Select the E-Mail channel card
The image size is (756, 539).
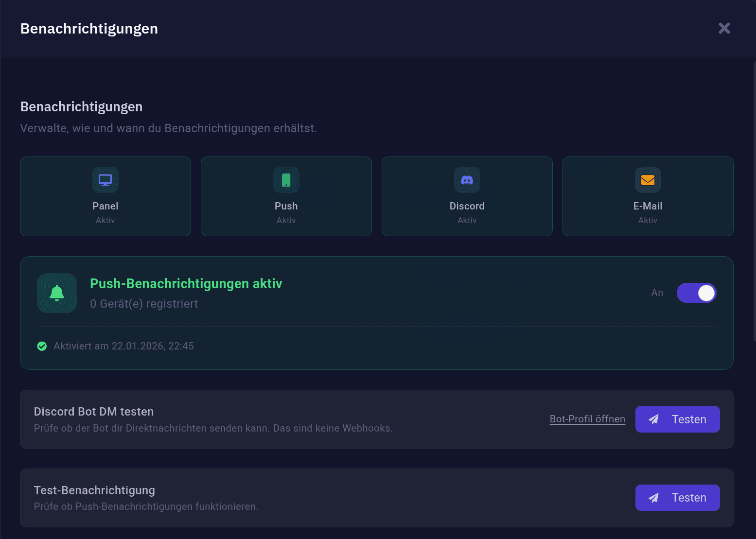point(648,196)
